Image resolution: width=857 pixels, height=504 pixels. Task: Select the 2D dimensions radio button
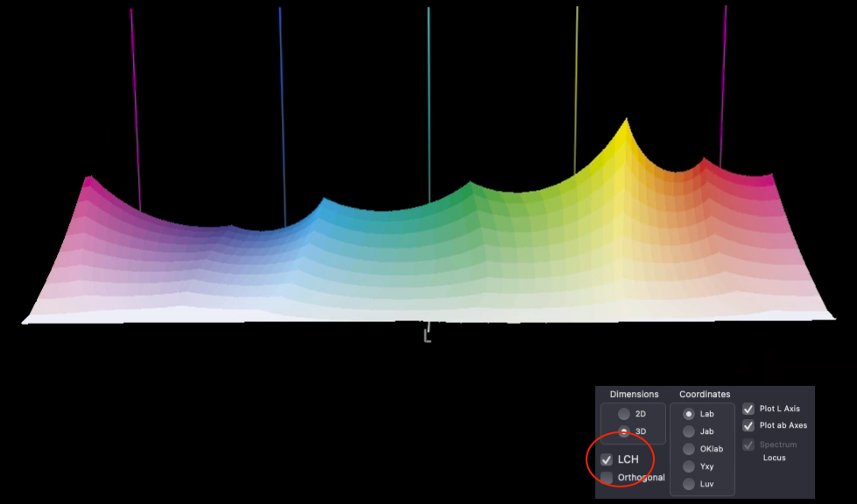click(623, 414)
